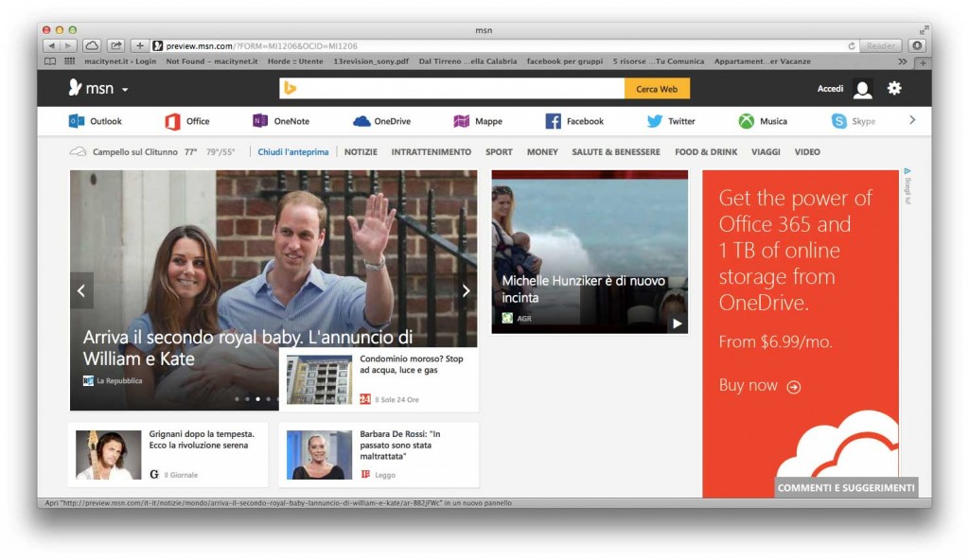Screen dimensions: 969x560
Task: Open the Downloads toolbar icon
Action: click(917, 45)
